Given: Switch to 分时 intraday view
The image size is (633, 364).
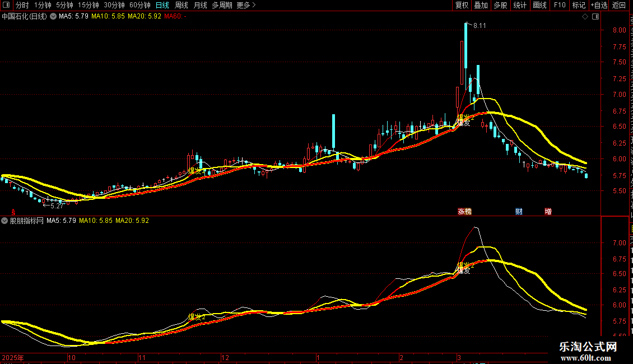Looking at the screenshot, I should tap(22, 5).
